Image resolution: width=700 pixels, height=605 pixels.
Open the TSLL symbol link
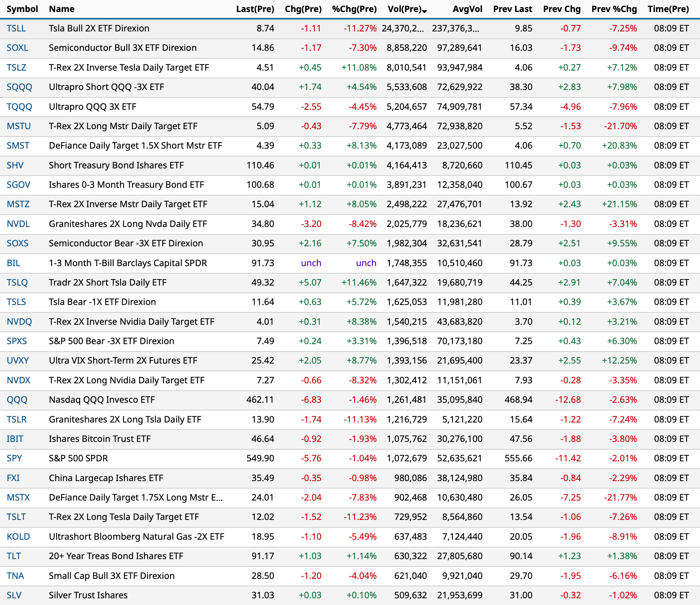(x=16, y=28)
